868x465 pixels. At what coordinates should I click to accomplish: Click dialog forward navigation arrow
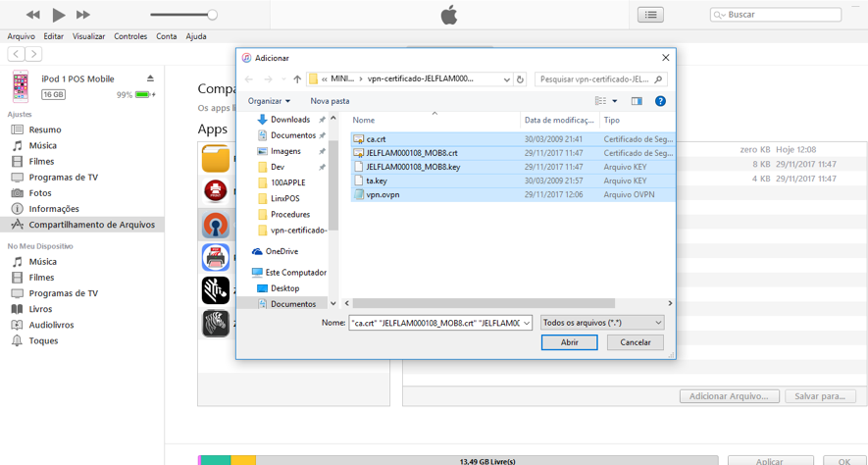pyautogui.click(x=268, y=79)
